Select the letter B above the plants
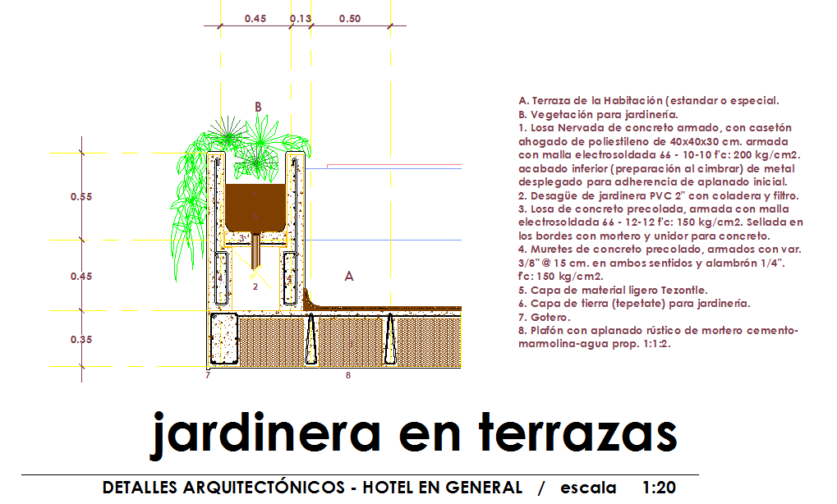The height and width of the screenshot is (504, 837). pyautogui.click(x=258, y=107)
